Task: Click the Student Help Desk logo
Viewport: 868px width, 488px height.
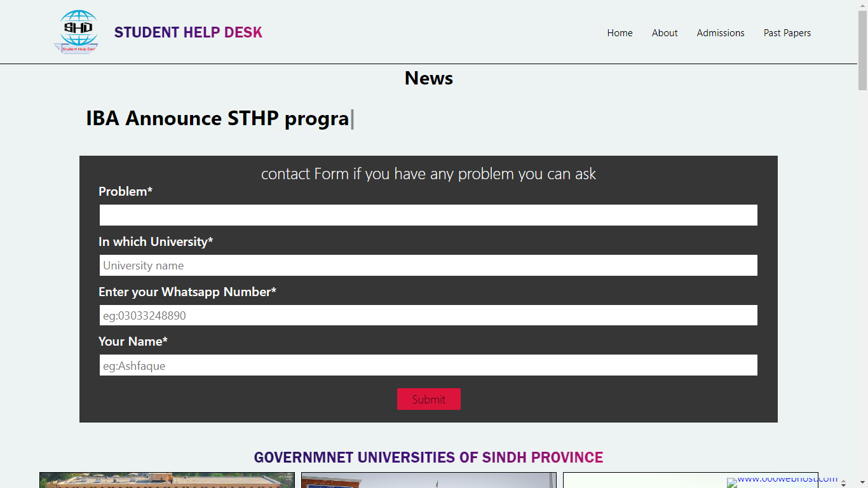Action: (x=77, y=31)
